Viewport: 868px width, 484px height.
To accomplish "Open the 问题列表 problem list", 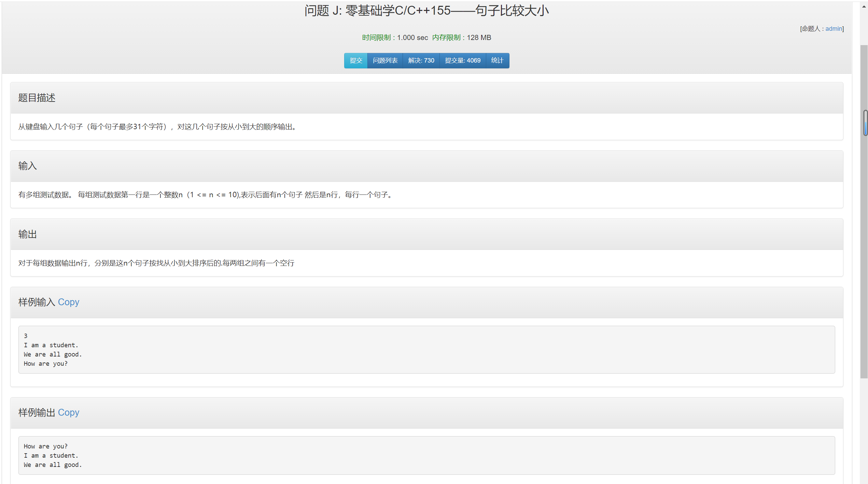I will (385, 60).
